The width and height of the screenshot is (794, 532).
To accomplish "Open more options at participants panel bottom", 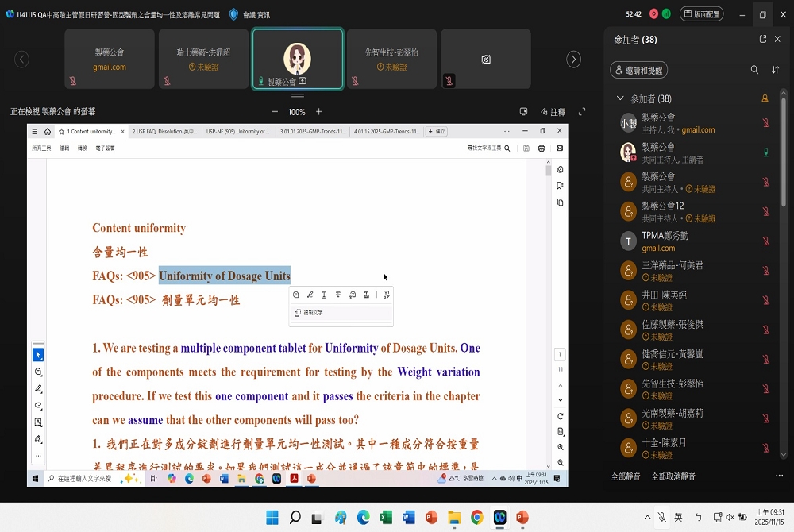I will pos(779,476).
